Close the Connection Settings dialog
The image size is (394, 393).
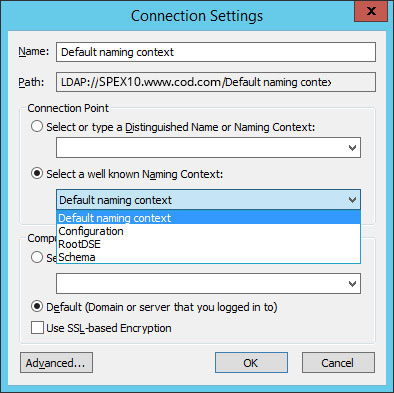[371, 12]
